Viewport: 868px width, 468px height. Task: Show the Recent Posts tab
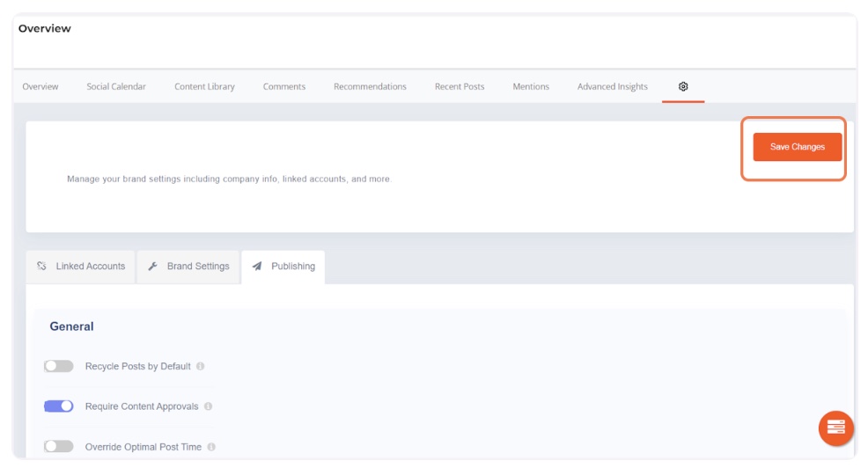pyautogui.click(x=460, y=86)
